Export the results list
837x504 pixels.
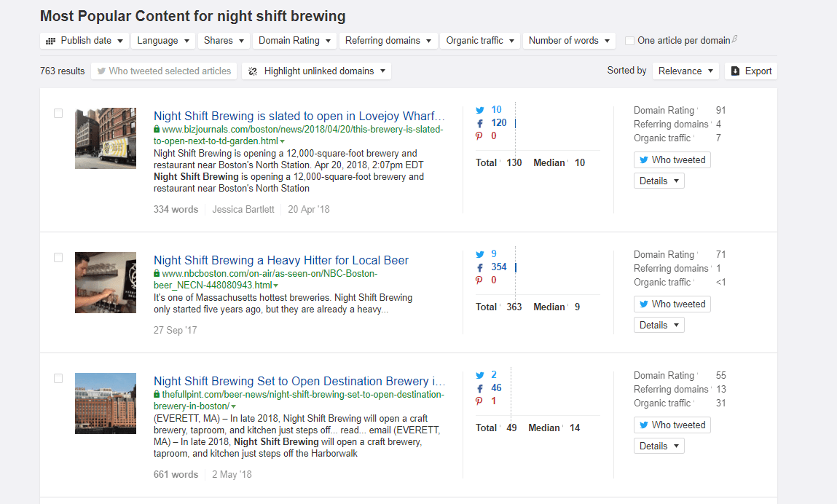point(750,71)
